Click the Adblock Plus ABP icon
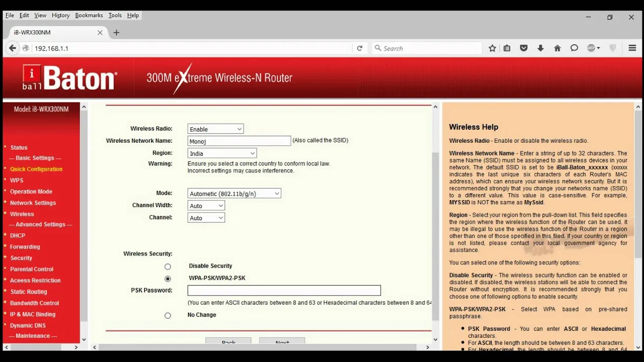The width and height of the screenshot is (644, 362). click(593, 48)
